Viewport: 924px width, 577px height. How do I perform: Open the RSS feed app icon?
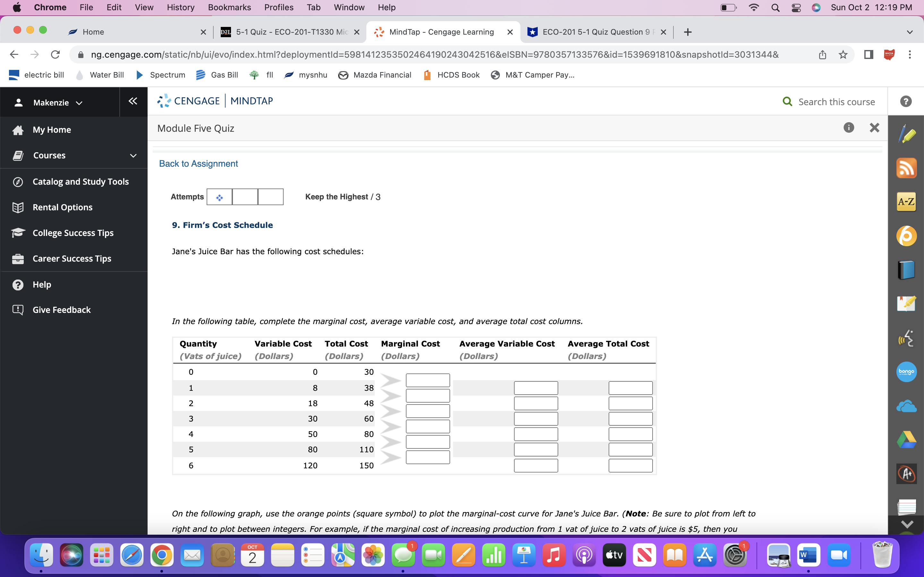[907, 168]
